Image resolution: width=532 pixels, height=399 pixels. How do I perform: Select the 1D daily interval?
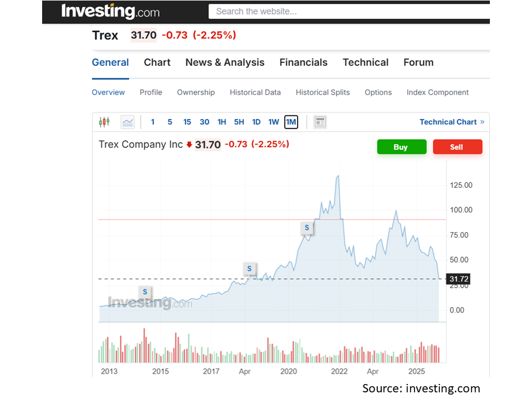[256, 122]
